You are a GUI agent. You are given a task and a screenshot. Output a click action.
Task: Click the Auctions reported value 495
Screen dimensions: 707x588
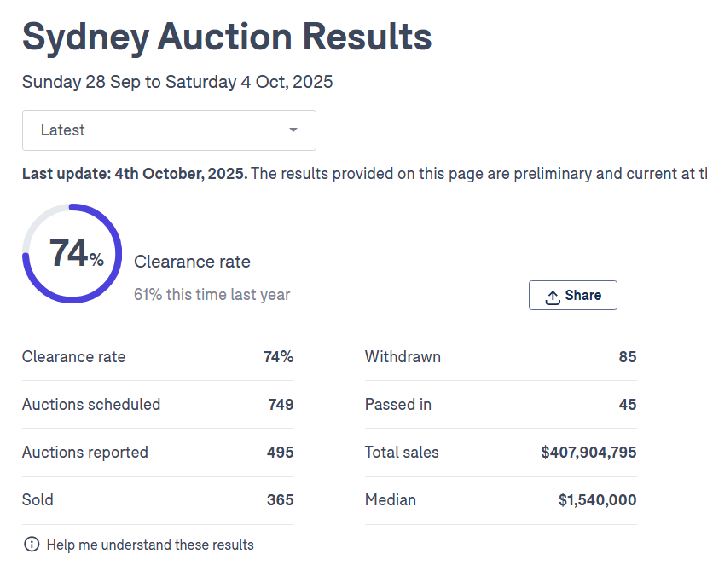280,453
